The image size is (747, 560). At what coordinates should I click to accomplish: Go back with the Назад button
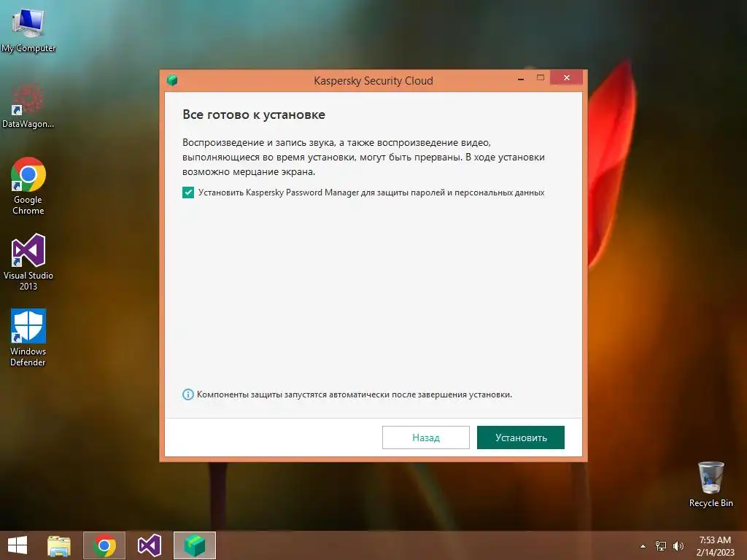[x=426, y=437]
